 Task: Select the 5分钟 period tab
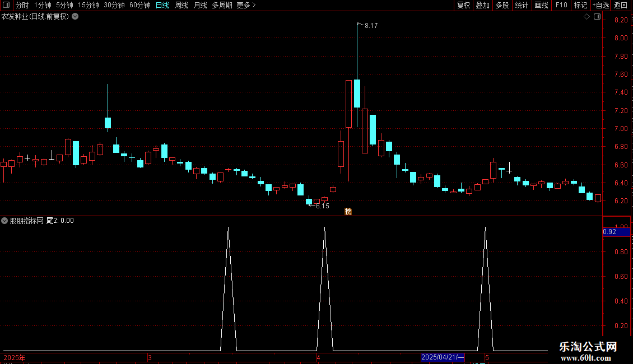click(x=64, y=5)
